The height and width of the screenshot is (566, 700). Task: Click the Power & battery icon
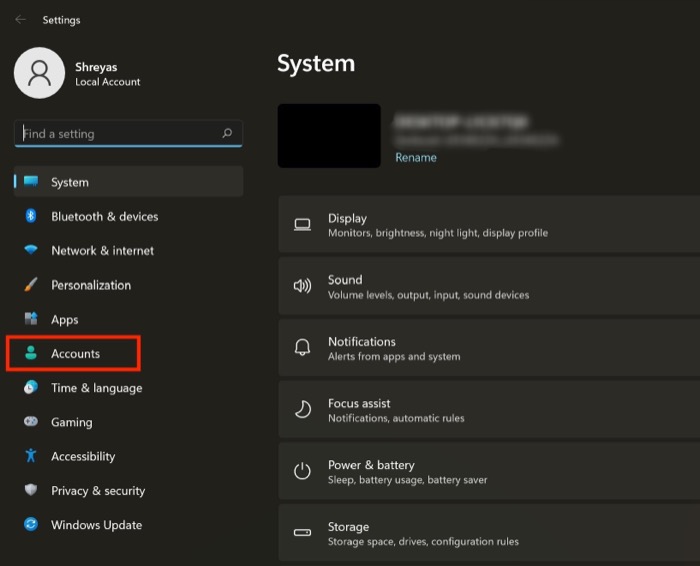302,470
